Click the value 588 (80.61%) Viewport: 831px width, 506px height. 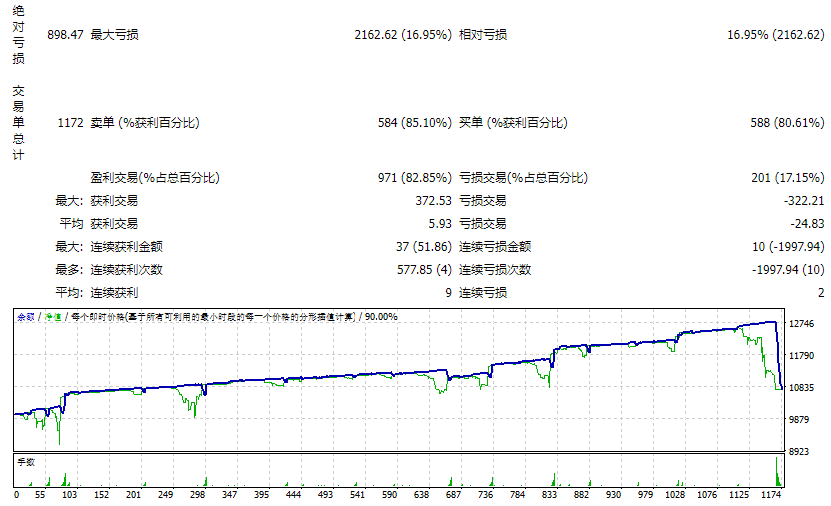[x=787, y=123]
